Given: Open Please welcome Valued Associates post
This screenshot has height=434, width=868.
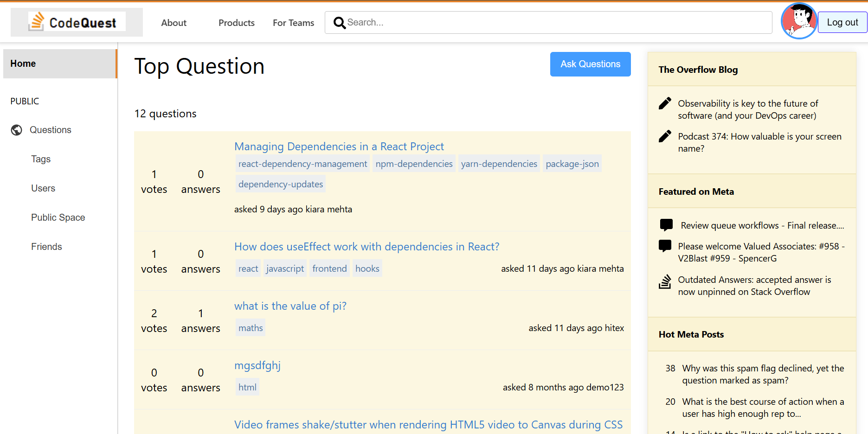Looking at the screenshot, I should click(761, 252).
